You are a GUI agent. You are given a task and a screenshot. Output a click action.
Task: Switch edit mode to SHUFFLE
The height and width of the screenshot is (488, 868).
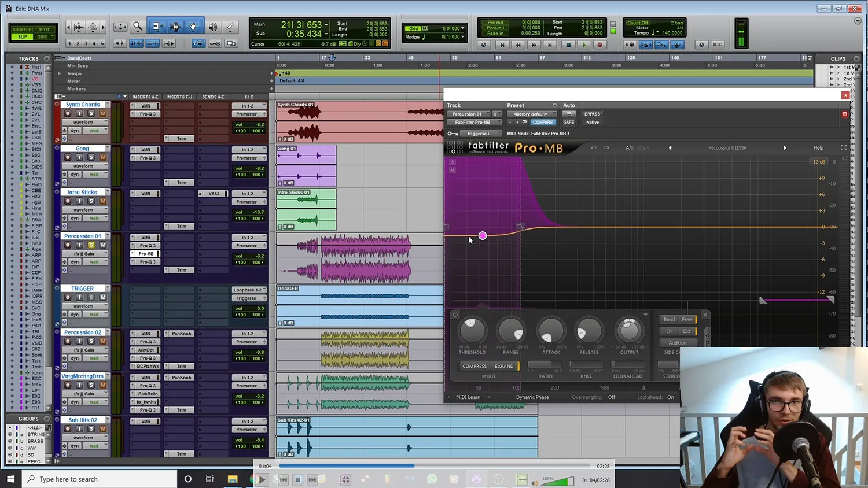pos(21,28)
